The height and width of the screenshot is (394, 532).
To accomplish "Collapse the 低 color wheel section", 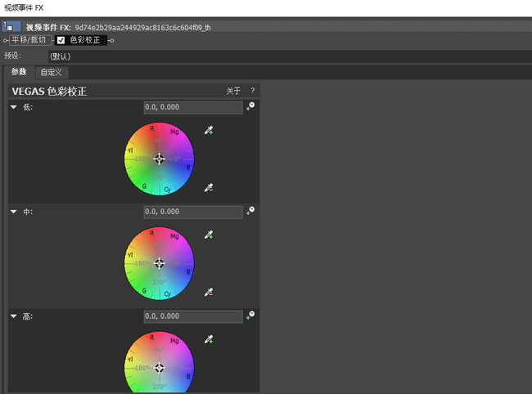I will click(14, 107).
